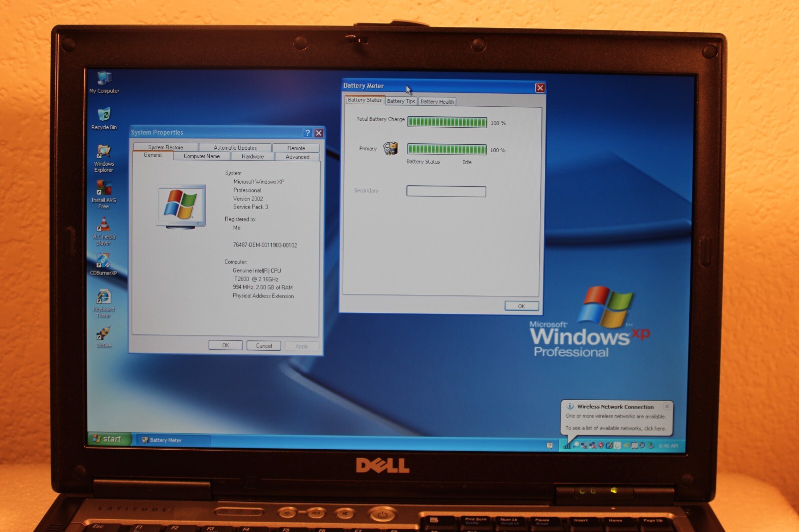Select CDBurnerXP desktop shortcut
The width and height of the screenshot is (799, 532).
pyautogui.click(x=103, y=264)
